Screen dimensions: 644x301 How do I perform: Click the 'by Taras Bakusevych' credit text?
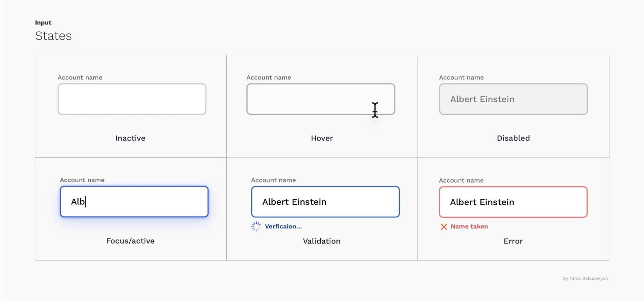coord(585,279)
